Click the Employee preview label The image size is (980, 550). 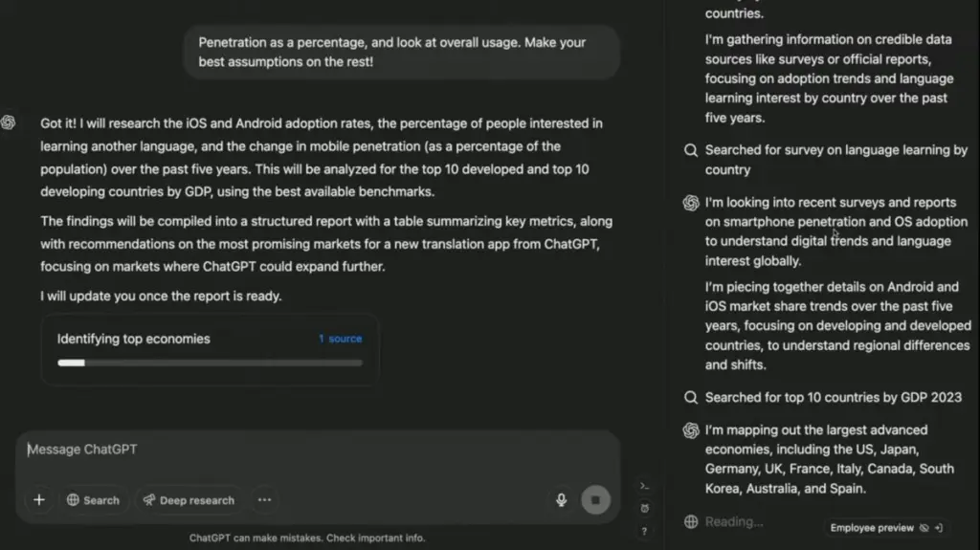871,528
